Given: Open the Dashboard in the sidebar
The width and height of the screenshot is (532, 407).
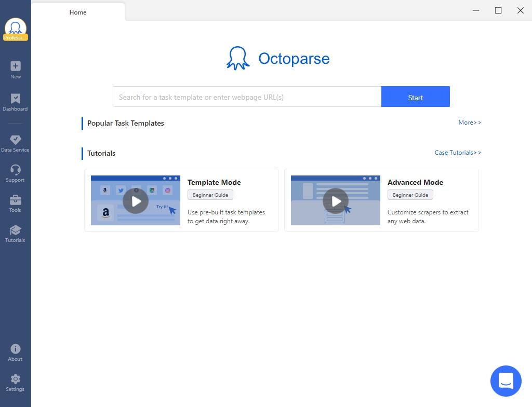Looking at the screenshot, I should [x=15, y=102].
